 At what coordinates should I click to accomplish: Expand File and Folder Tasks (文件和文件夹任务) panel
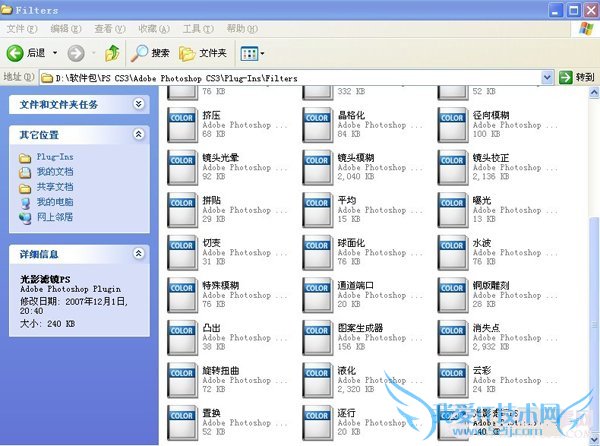click(138, 104)
